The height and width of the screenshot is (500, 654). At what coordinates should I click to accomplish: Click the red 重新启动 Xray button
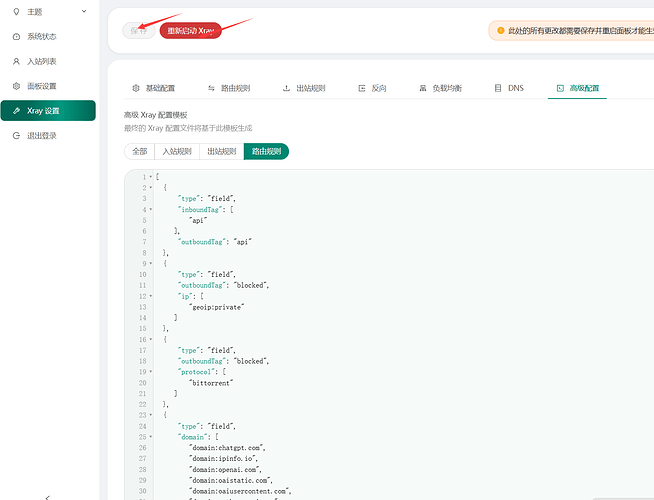pyautogui.click(x=190, y=30)
